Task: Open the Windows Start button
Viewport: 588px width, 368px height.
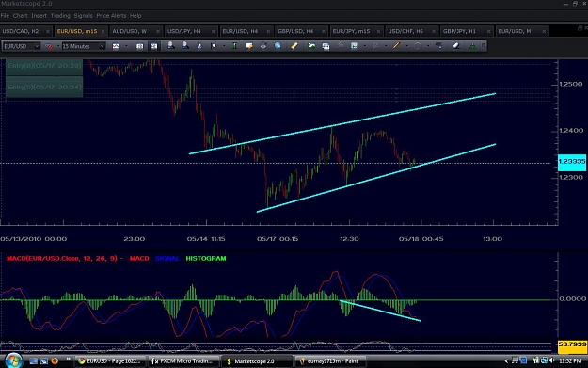Action: [13, 360]
